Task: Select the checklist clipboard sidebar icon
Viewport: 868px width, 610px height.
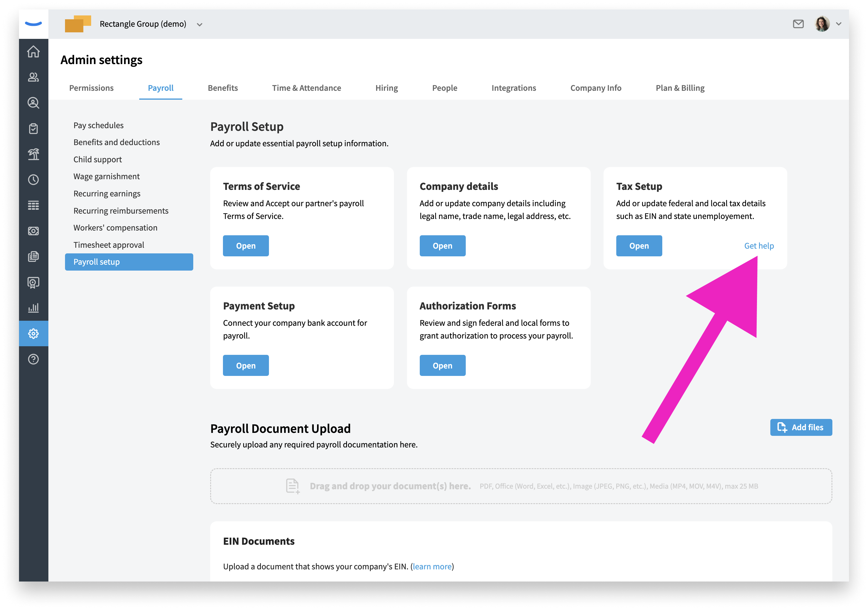Action: (x=33, y=128)
